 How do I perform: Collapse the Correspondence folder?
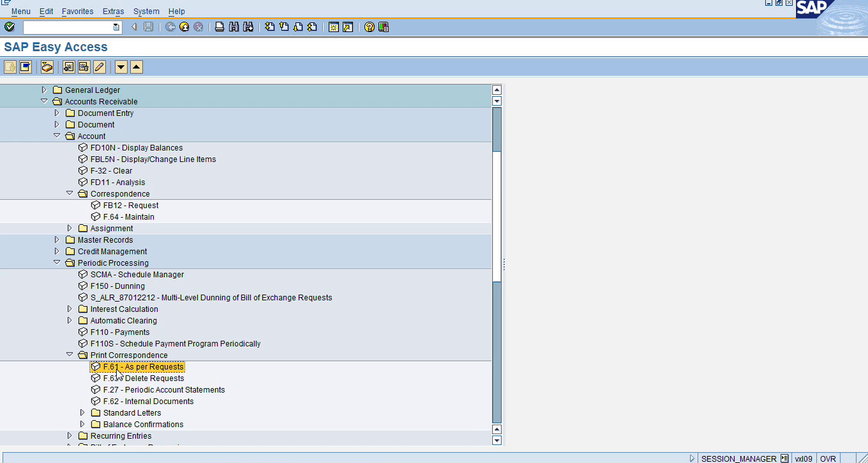point(70,193)
